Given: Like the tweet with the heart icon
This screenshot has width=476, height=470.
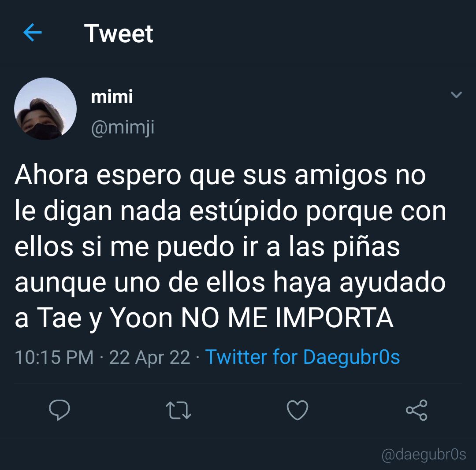Looking at the screenshot, I should pyautogui.click(x=297, y=410).
